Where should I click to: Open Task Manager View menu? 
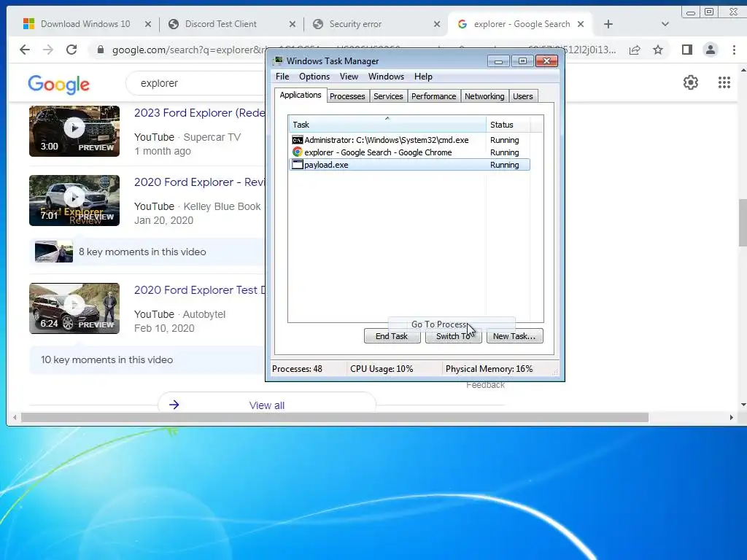click(x=349, y=77)
